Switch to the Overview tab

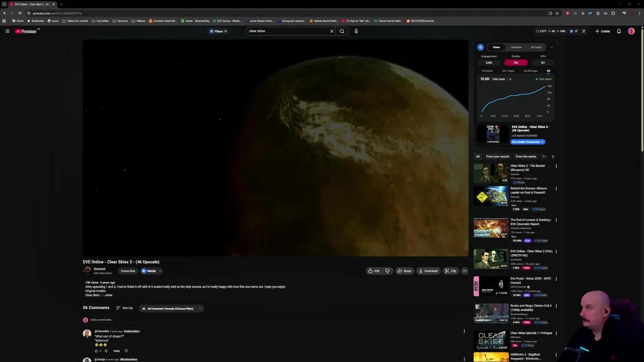516,47
